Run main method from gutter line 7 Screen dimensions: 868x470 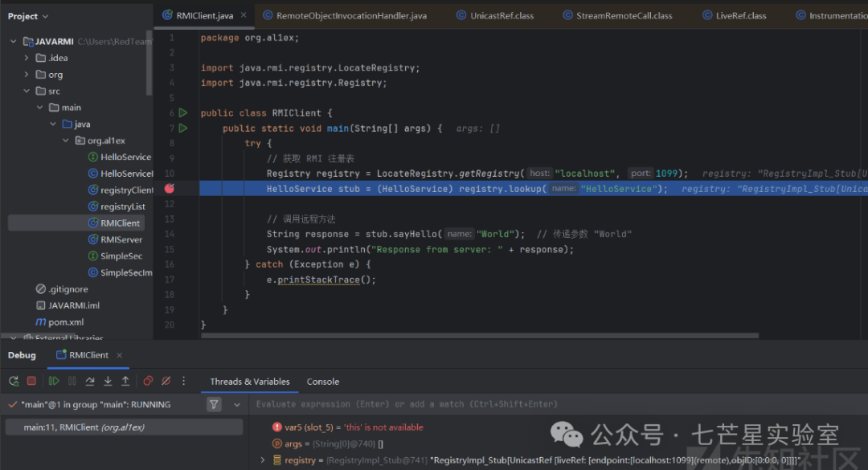[x=183, y=128]
